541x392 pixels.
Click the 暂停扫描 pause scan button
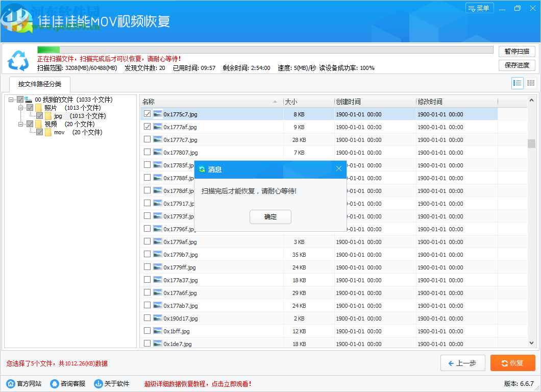coord(517,51)
